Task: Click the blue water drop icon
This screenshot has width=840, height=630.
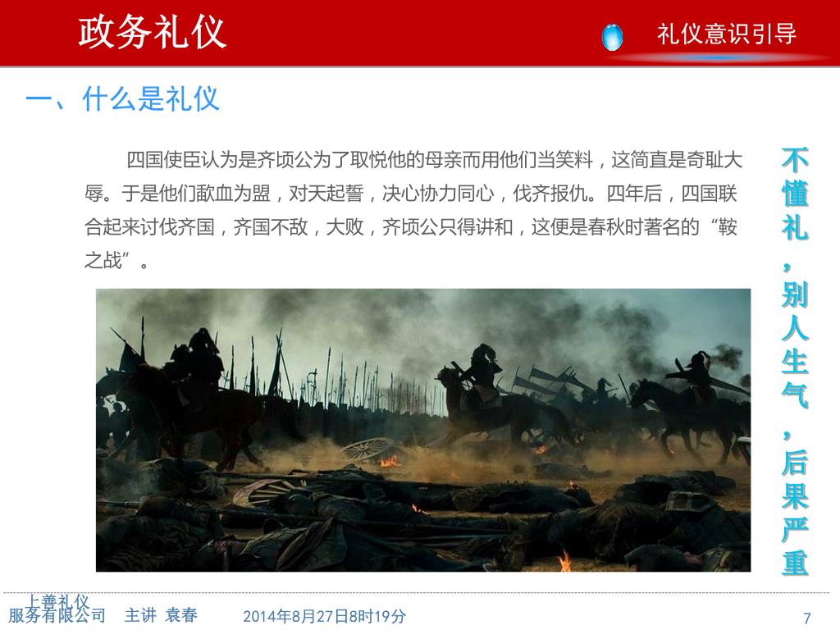Action: coord(612,37)
